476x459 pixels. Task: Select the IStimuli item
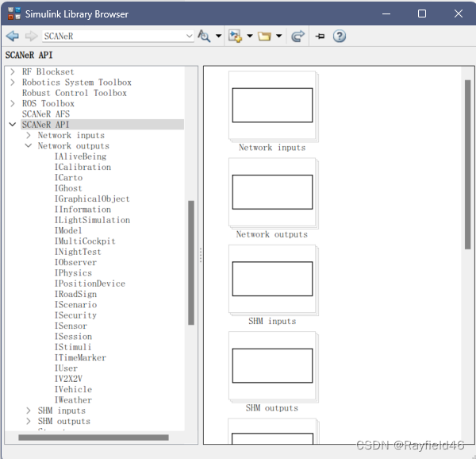(72, 347)
